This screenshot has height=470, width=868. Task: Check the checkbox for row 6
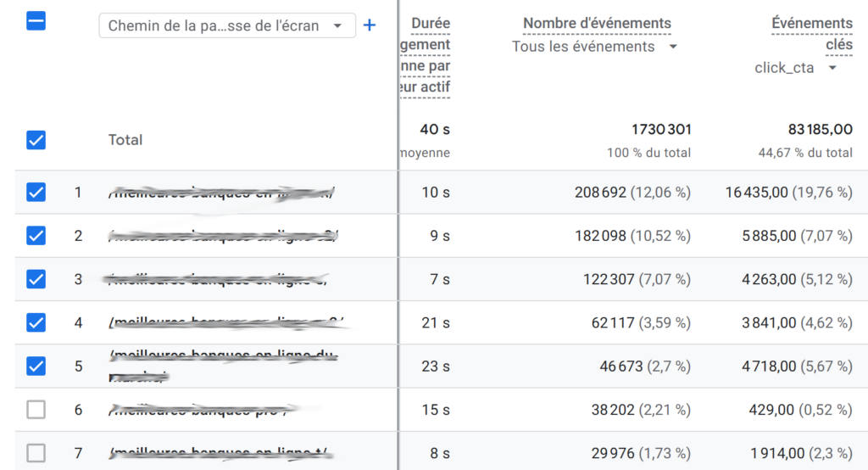pyautogui.click(x=36, y=410)
